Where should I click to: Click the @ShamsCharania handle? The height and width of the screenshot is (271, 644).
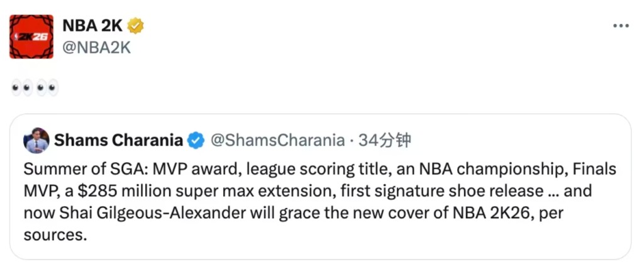[x=277, y=140]
